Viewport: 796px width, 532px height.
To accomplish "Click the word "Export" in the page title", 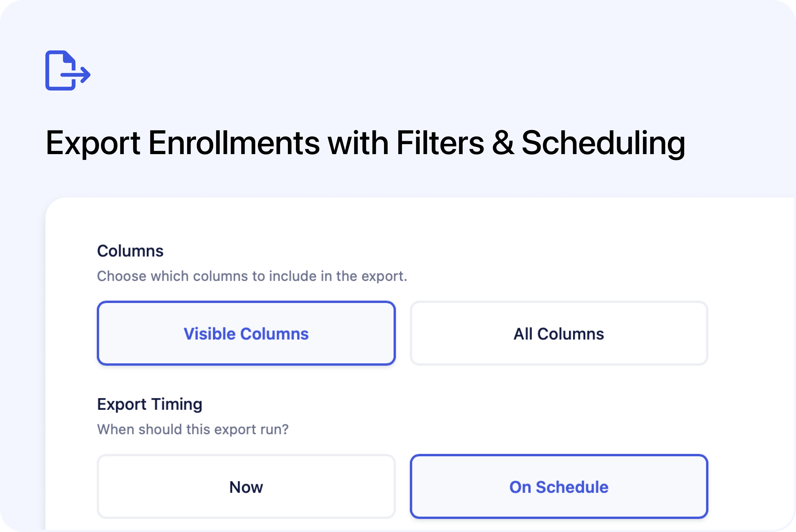I will coord(93,143).
